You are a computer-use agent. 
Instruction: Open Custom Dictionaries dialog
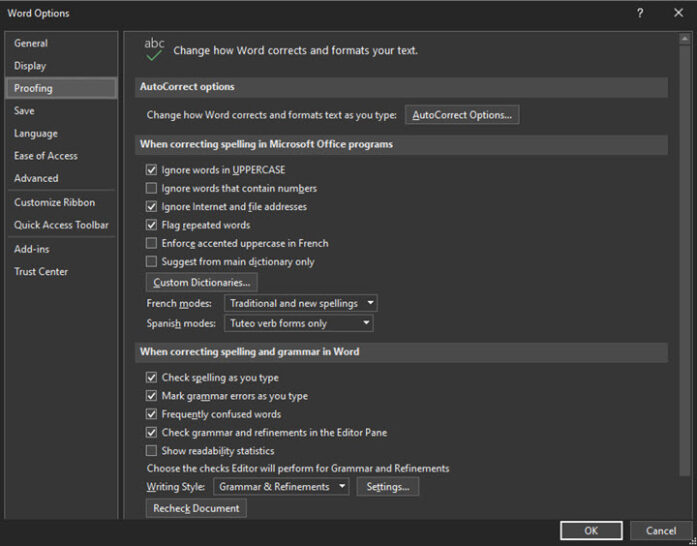tap(201, 282)
